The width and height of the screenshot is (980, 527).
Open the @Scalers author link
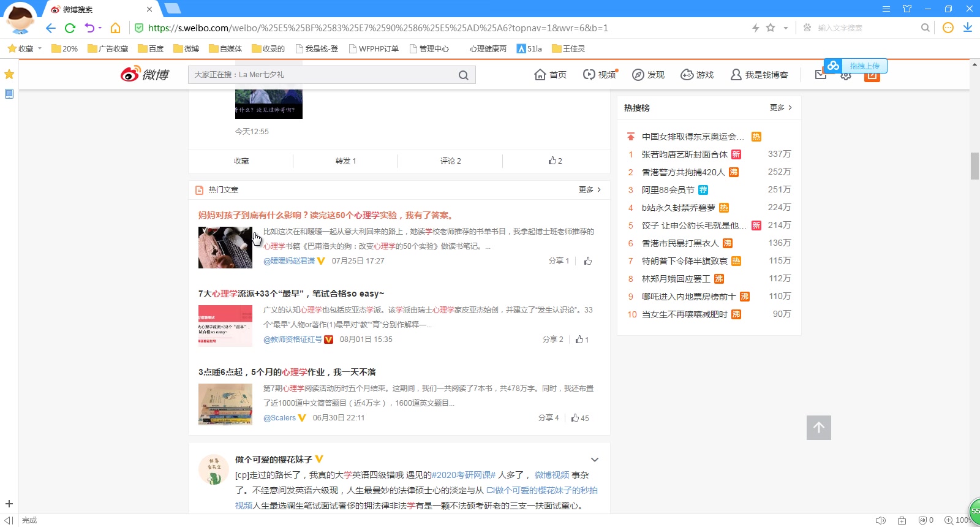coord(279,418)
